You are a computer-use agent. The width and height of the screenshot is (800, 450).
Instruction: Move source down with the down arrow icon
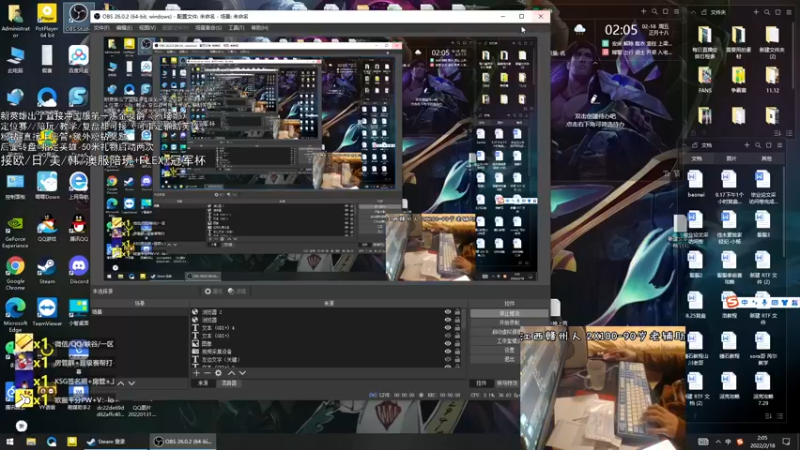point(242,373)
